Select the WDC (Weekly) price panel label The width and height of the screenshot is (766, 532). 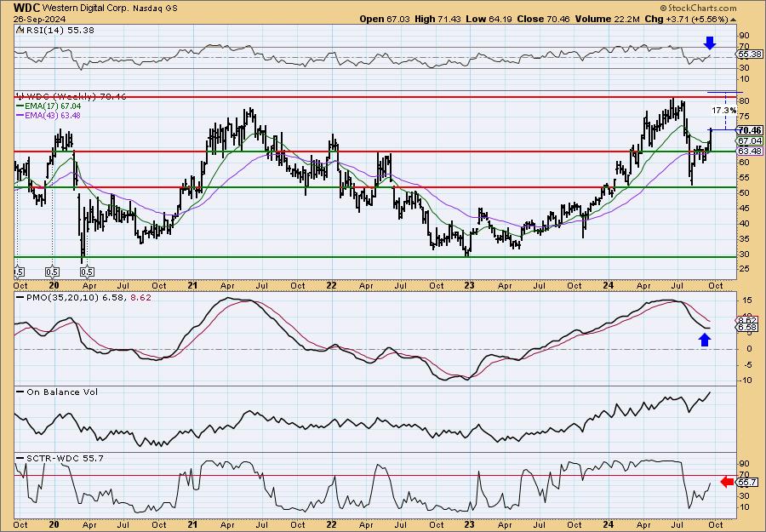[71, 97]
